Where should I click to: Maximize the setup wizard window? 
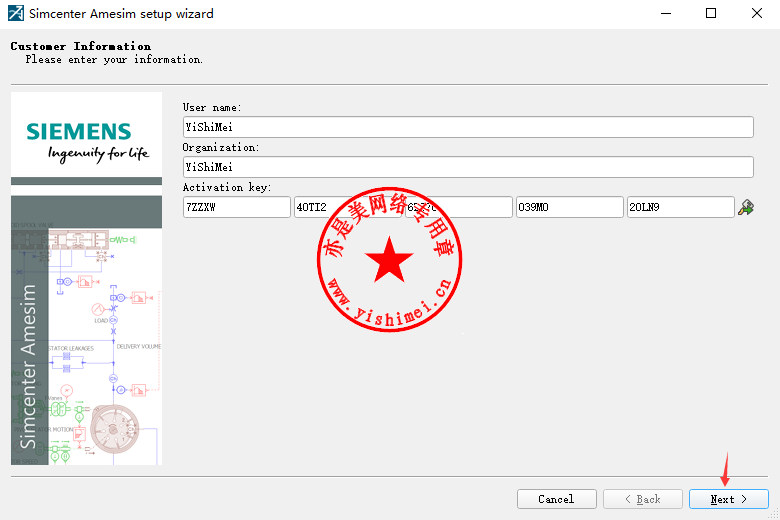coord(711,13)
